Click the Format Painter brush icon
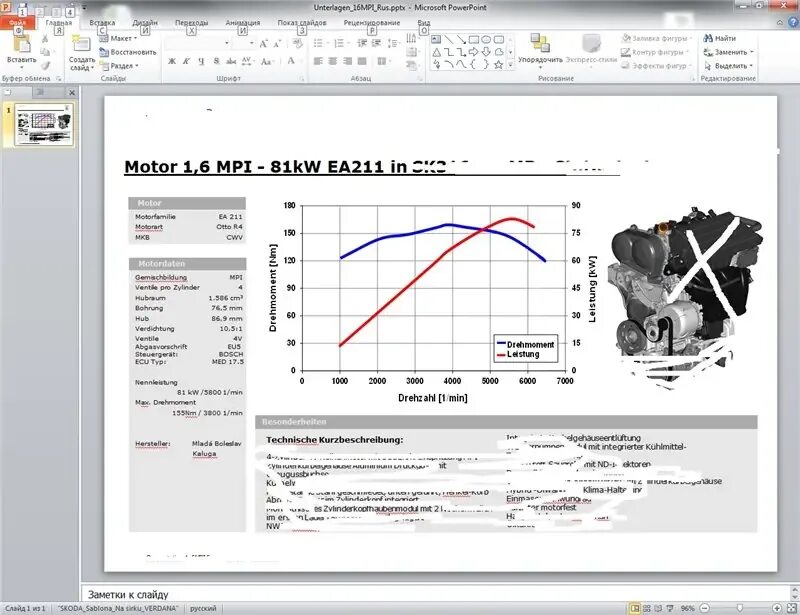This screenshot has width=800, height=615. click(x=45, y=65)
